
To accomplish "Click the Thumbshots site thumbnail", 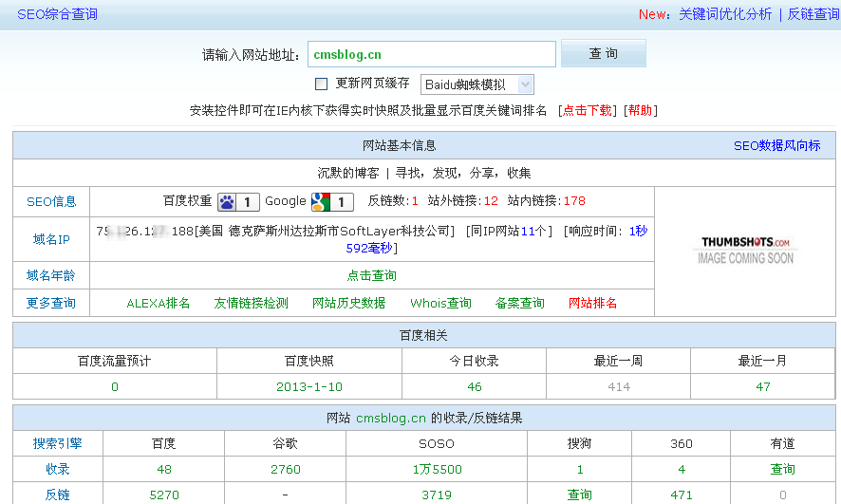I will click(745, 251).
